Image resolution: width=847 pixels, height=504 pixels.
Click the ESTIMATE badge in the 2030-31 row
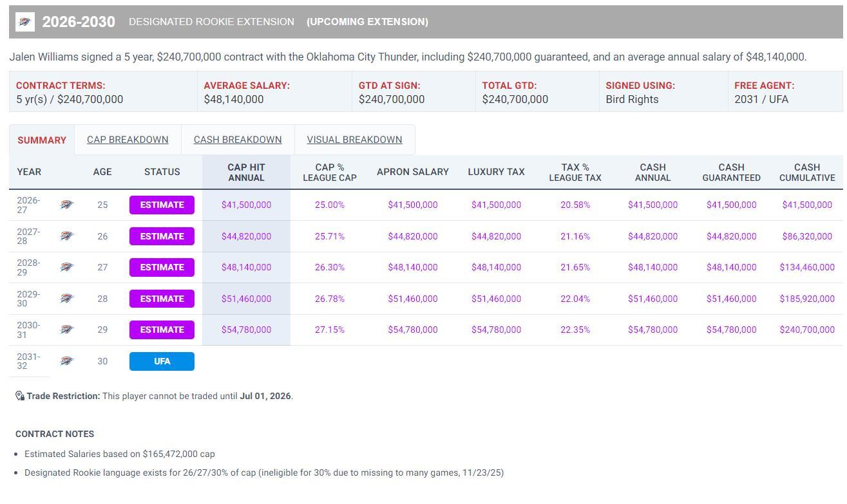point(162,330)
